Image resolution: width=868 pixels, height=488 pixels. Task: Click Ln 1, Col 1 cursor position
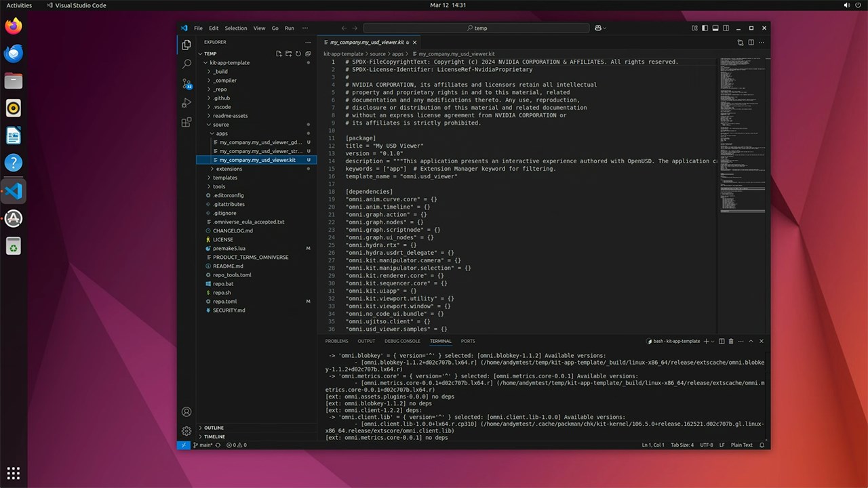click(x=653, y=445)
